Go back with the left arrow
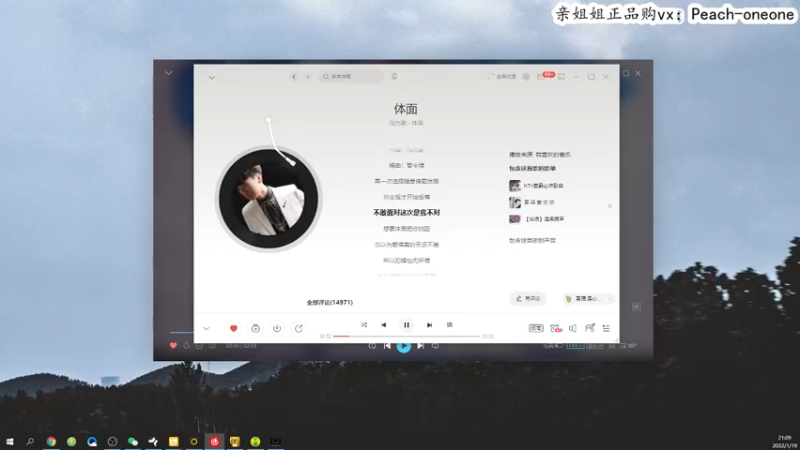The width and height of the screenshot is (800, 450). (x=294, y=77)
